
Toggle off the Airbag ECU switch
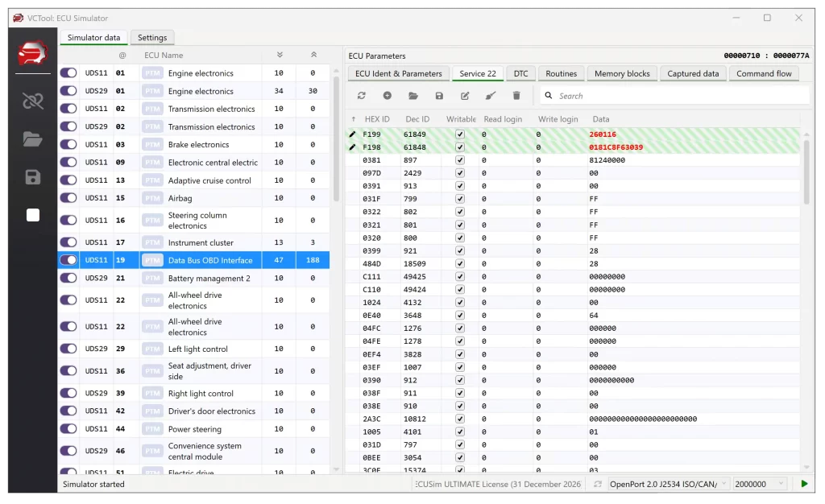pos(68,198)
